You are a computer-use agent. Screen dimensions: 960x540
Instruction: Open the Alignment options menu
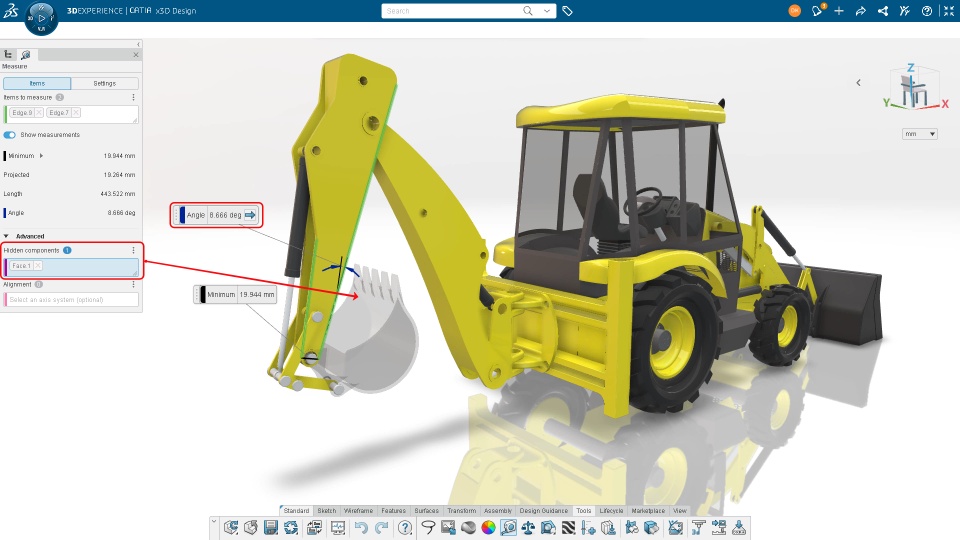pos(133,285)
